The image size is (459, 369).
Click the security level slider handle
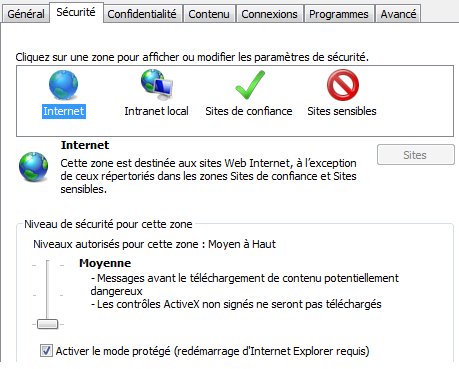pos(47,324)
